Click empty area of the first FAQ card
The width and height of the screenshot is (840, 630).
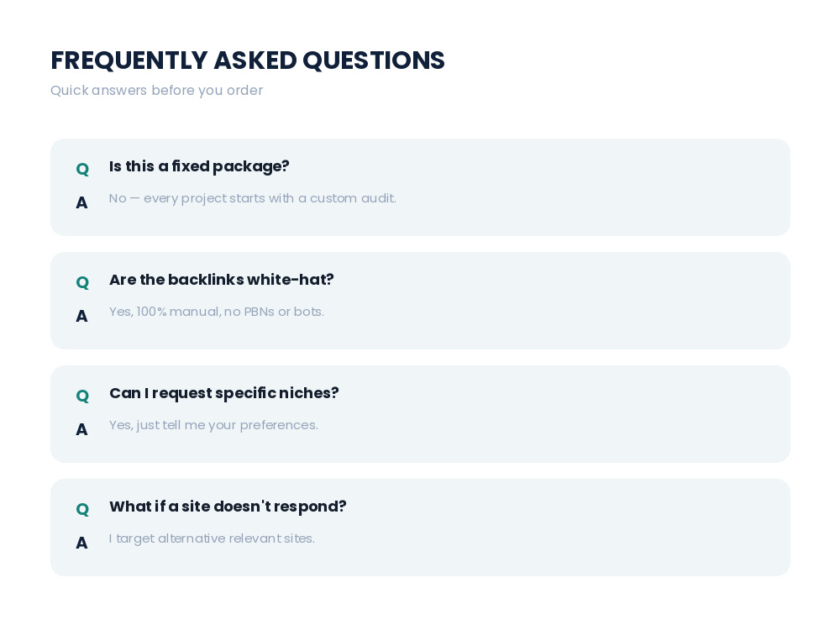pos(590,187)
